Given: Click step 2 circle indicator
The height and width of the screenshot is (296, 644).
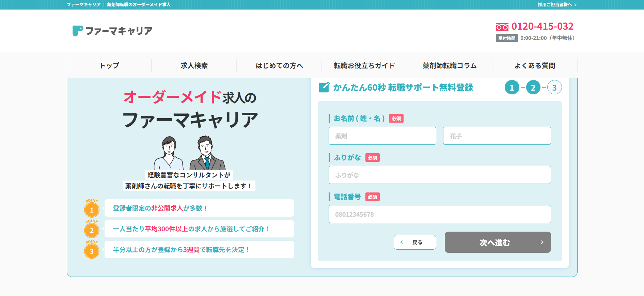Looking at the screenshot, I should pyautogui.click(x=533, y=88).
